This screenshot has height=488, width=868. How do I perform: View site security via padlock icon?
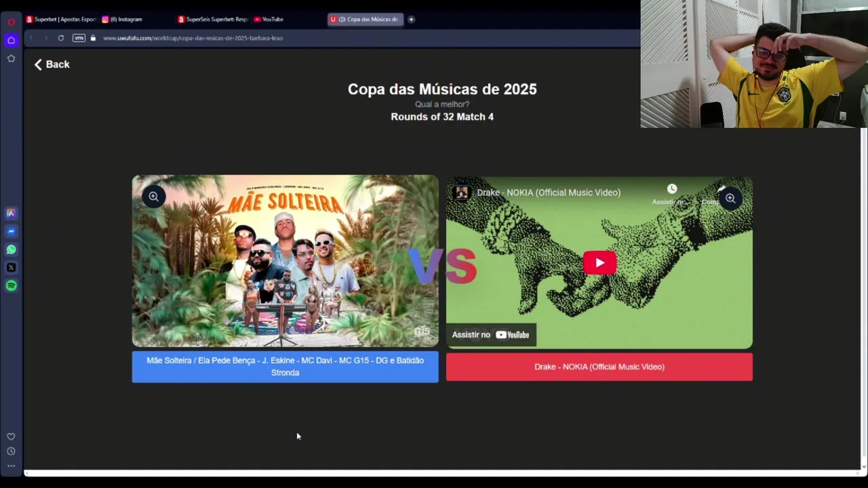pyautogui.click(x=93, y=38)
